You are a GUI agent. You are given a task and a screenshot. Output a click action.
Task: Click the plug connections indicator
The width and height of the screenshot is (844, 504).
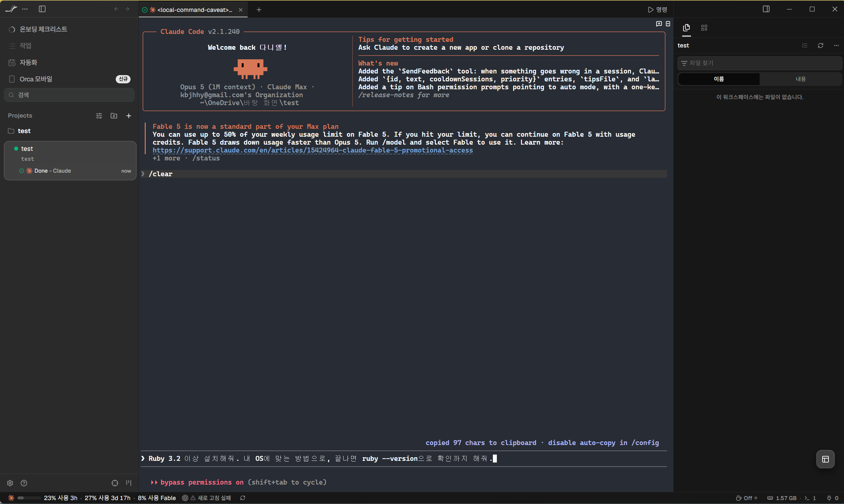[x=832, y=498]
